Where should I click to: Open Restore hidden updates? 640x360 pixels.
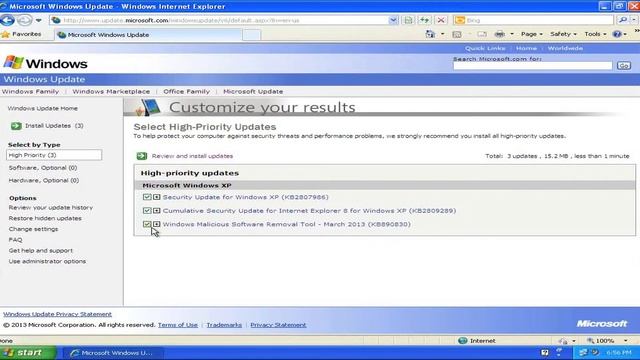coord(45,218)
